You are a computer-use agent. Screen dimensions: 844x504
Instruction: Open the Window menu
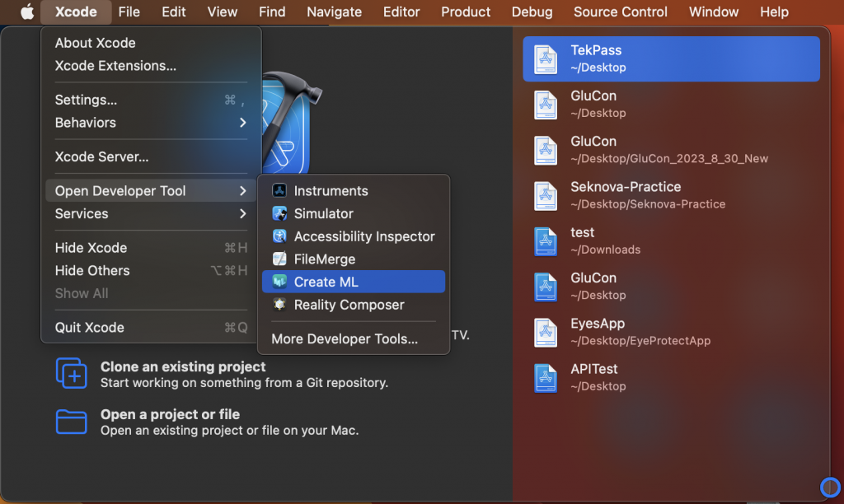click(714, 12)
